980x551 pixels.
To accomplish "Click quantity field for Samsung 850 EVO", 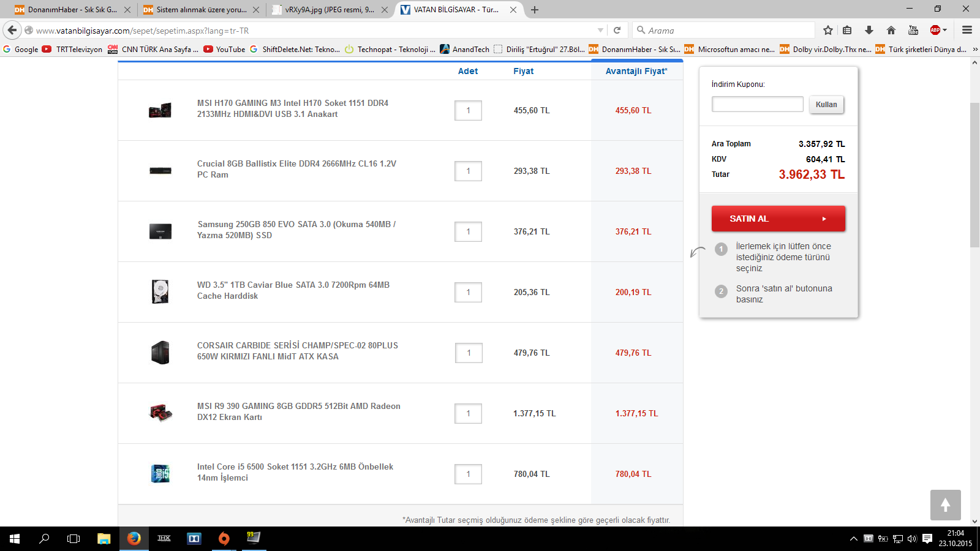I will pos(468,231).
